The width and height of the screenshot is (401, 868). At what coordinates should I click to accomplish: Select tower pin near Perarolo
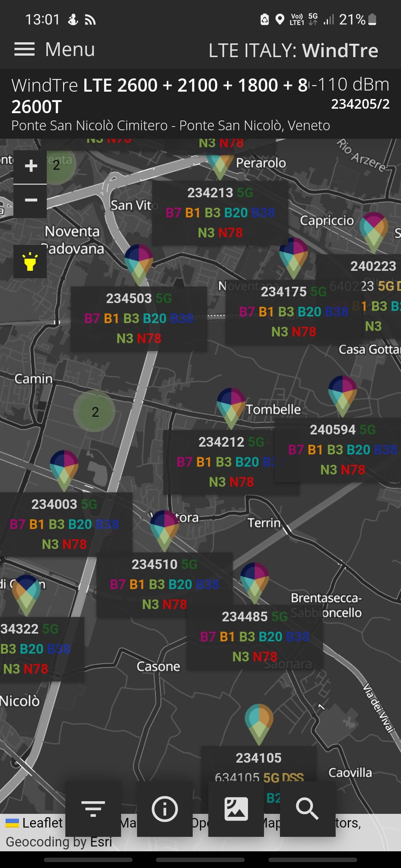220,166
